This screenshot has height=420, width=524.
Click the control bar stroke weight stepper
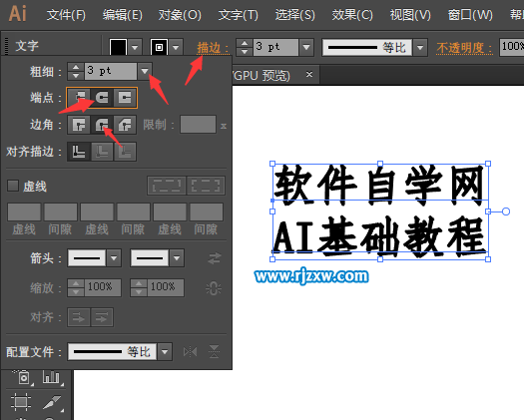[245, 47]
